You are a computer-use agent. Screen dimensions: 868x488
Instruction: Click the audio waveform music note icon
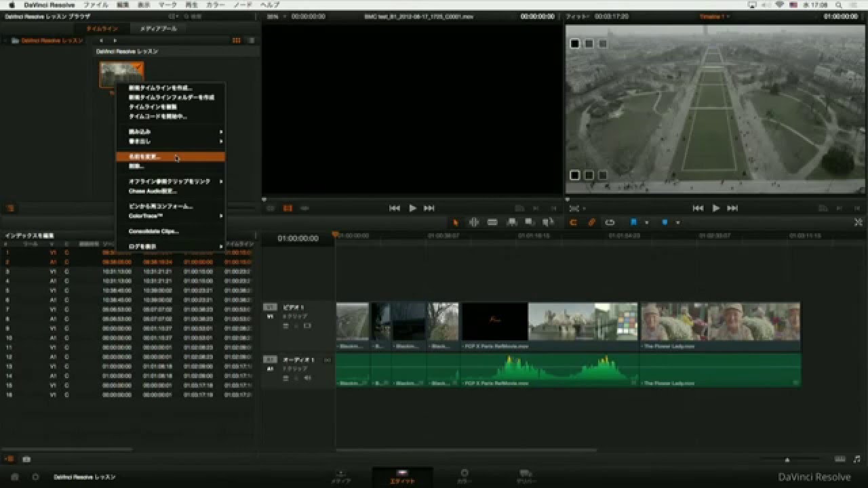(857, 459)
